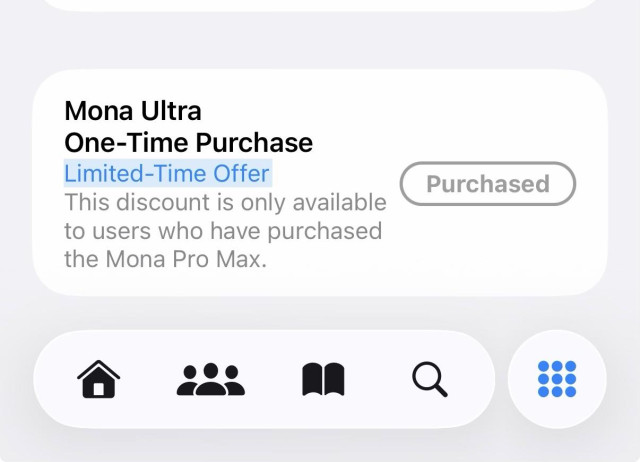
Task: Tap the gray background between the two cards
Action: pyautogui.click(x=320, y=41)
